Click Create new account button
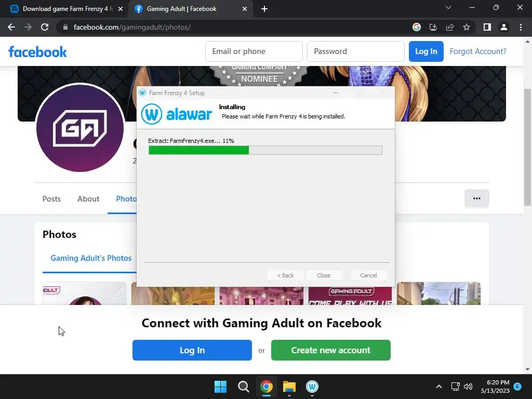 331,350
